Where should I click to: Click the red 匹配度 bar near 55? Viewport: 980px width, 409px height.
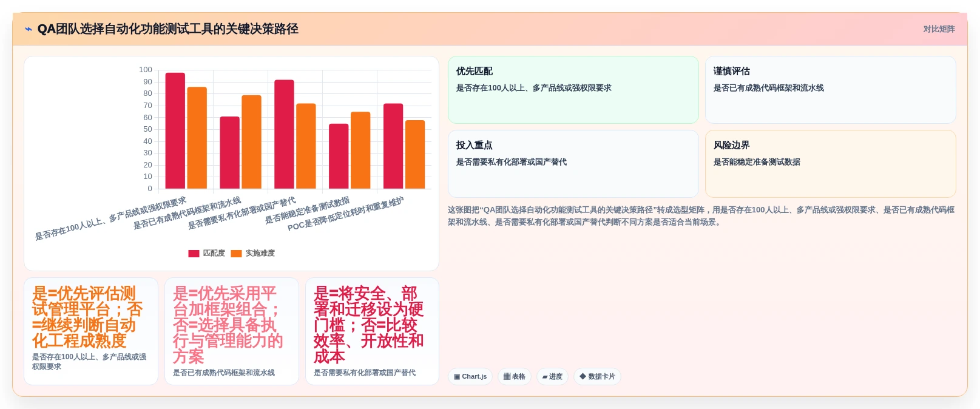[339, 156]
